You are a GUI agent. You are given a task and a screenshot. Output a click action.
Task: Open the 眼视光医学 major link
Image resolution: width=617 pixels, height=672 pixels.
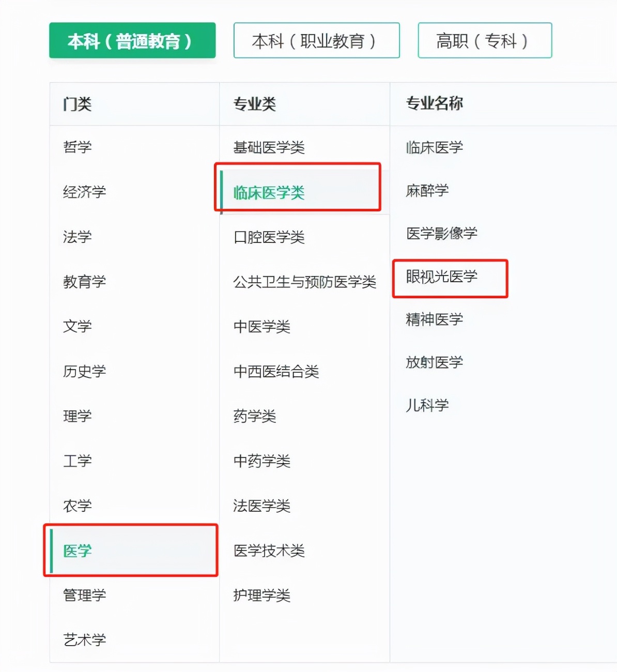tap(441, 277)
